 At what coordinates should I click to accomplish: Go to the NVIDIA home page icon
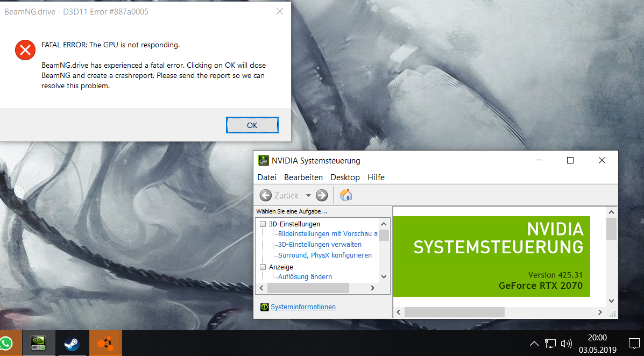click(346, 195)
